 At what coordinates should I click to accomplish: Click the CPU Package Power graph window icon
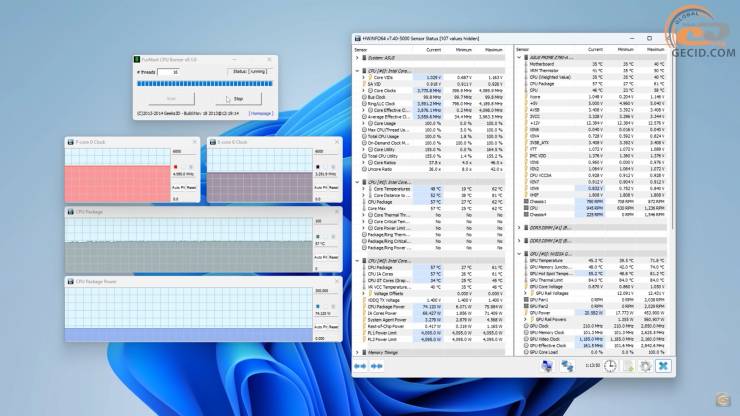[x=70, y=281]
